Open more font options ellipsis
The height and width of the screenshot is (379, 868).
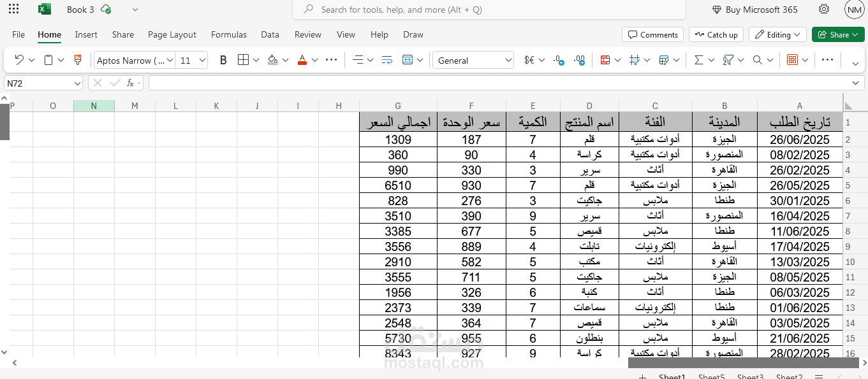point(331,60)
